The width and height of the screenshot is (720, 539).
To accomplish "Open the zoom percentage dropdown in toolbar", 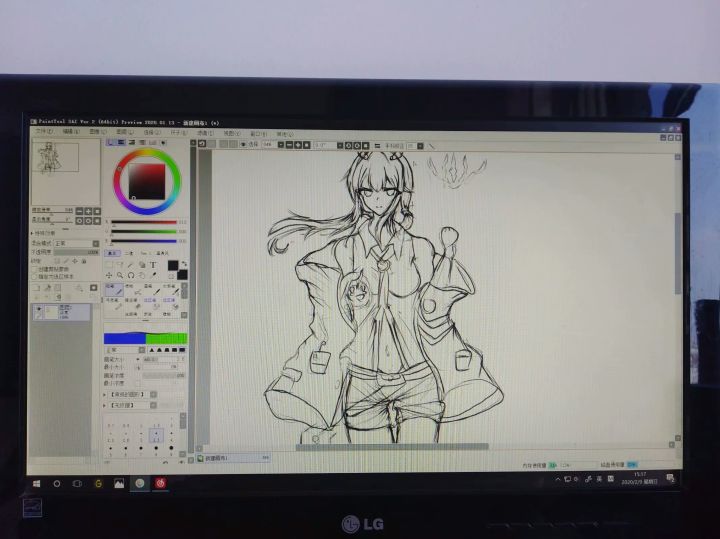I will [281, 145].
